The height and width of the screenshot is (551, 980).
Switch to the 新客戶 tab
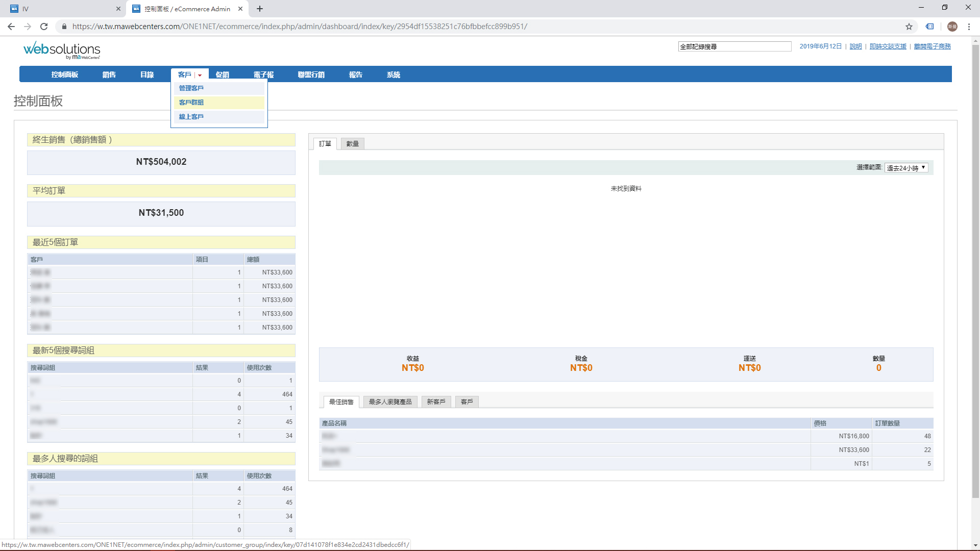(x=436, y=402)
